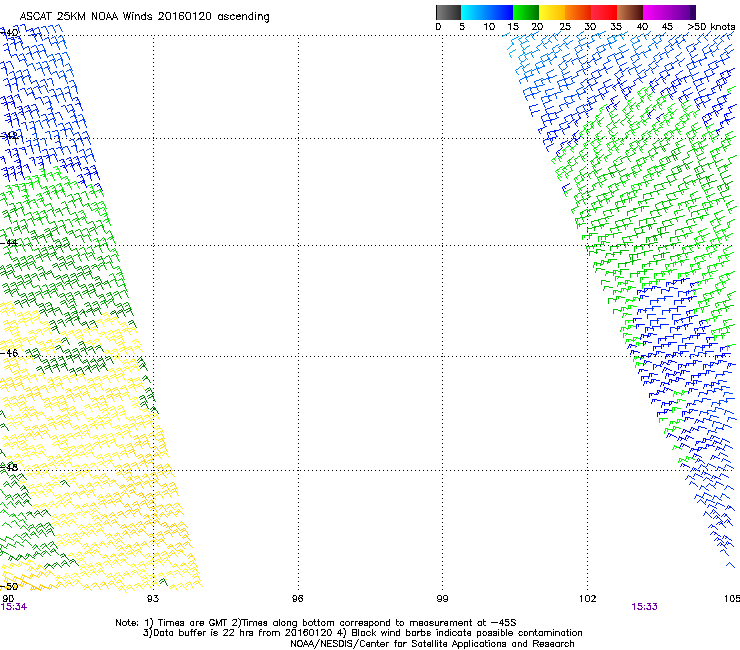Click the title text 'ASCAT 25KM NOAA Winds 20160120 ascending'
740x650 pixels.
click(144, 16)
